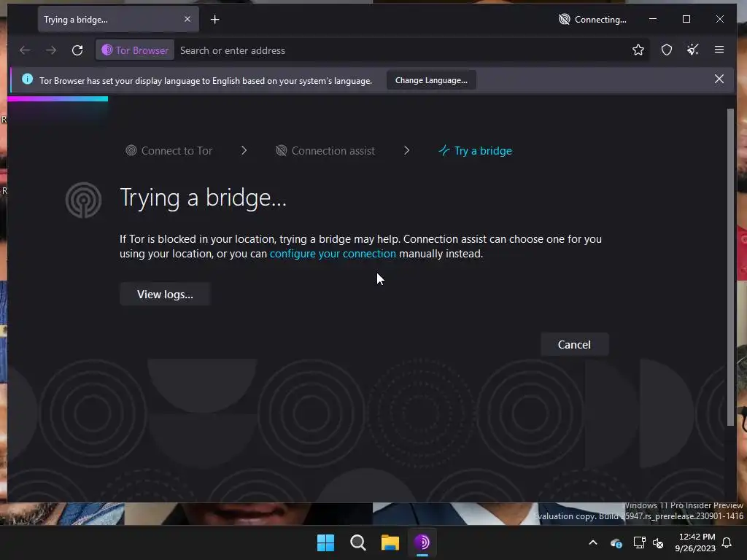
Task: Open Windows taskbar search
Action: pyautogui.click(x=357, y=542)
